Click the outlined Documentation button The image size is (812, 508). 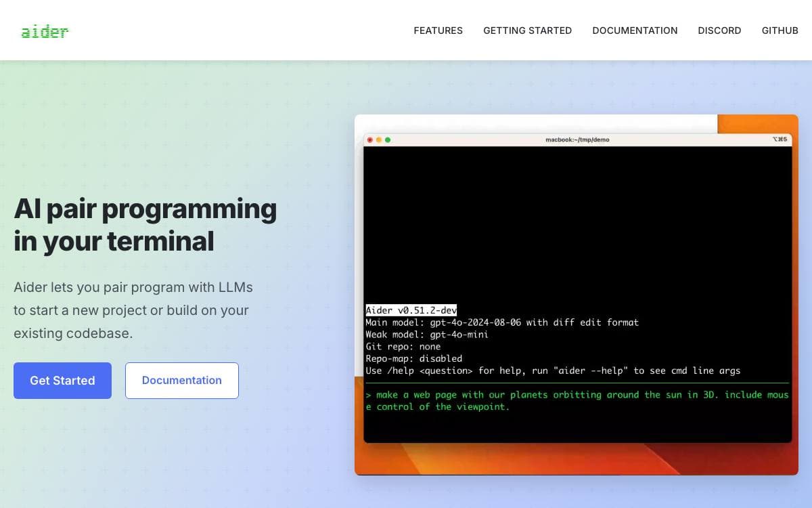tap(182, 381)
